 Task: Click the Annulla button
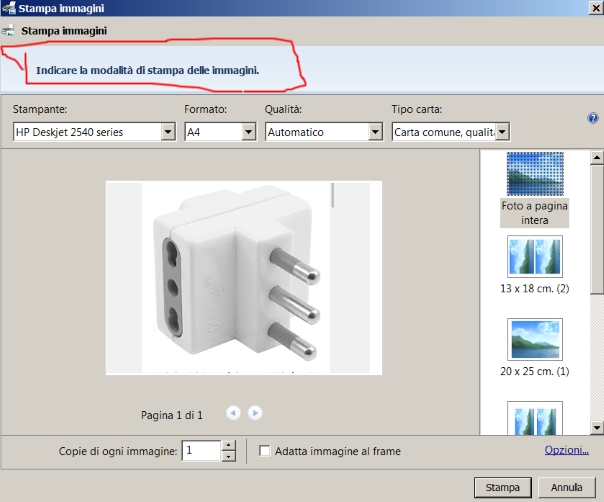click(x=566, y=487)
